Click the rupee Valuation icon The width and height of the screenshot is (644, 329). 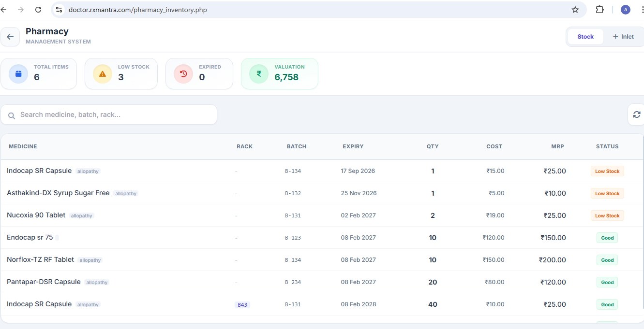click(259, 74)
